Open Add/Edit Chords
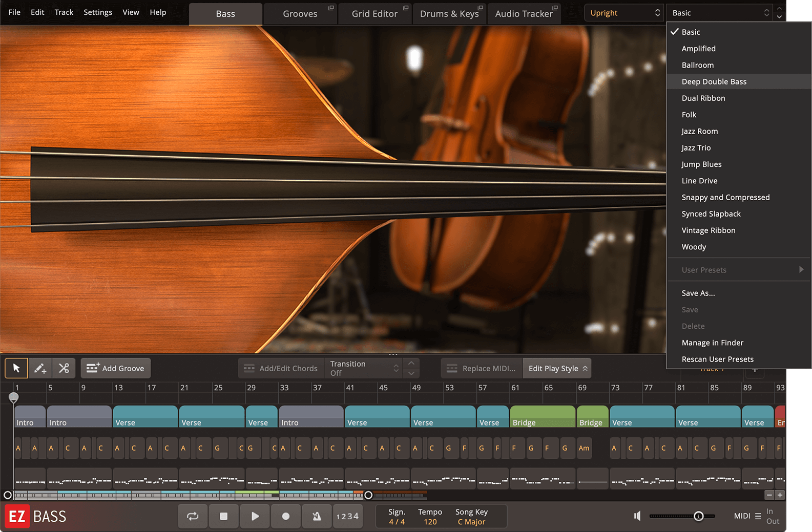This screenshot has width=812, height=532. pyautogui.click(x=281, y=368)
